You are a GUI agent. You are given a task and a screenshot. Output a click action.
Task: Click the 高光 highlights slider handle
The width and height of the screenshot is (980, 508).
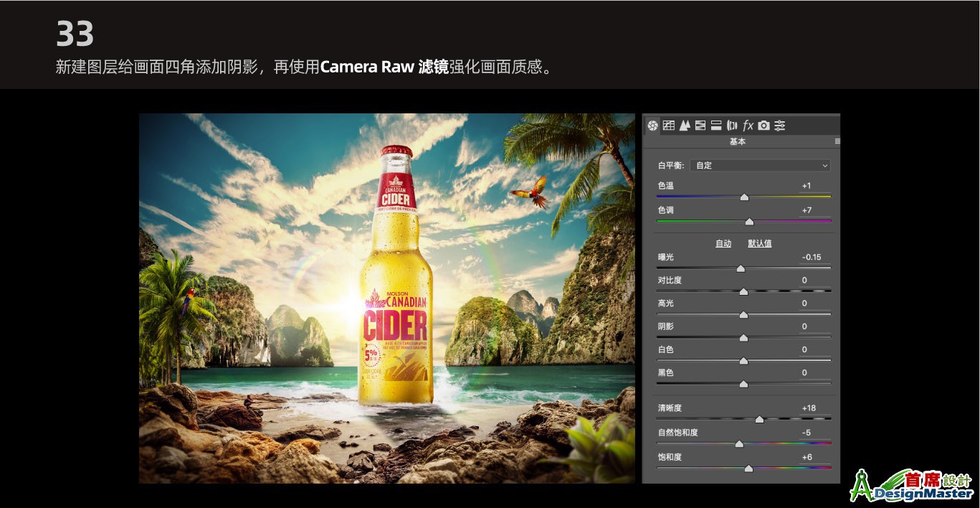pos(743,315)
